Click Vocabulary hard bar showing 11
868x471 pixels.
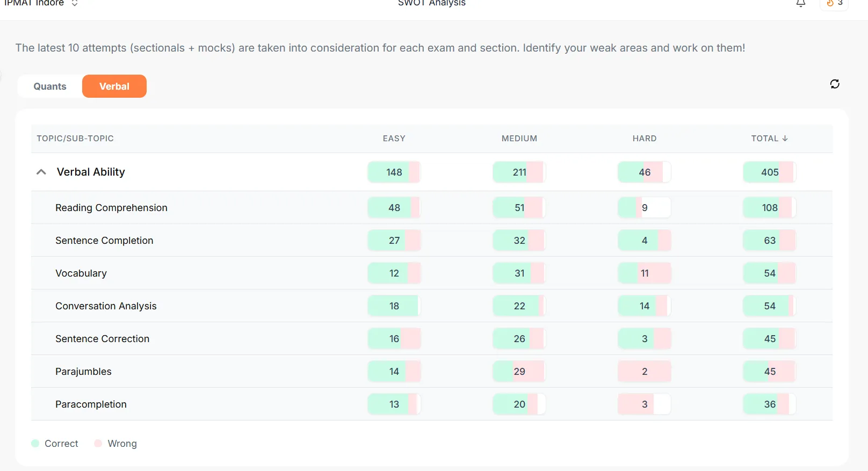(645, 273)
